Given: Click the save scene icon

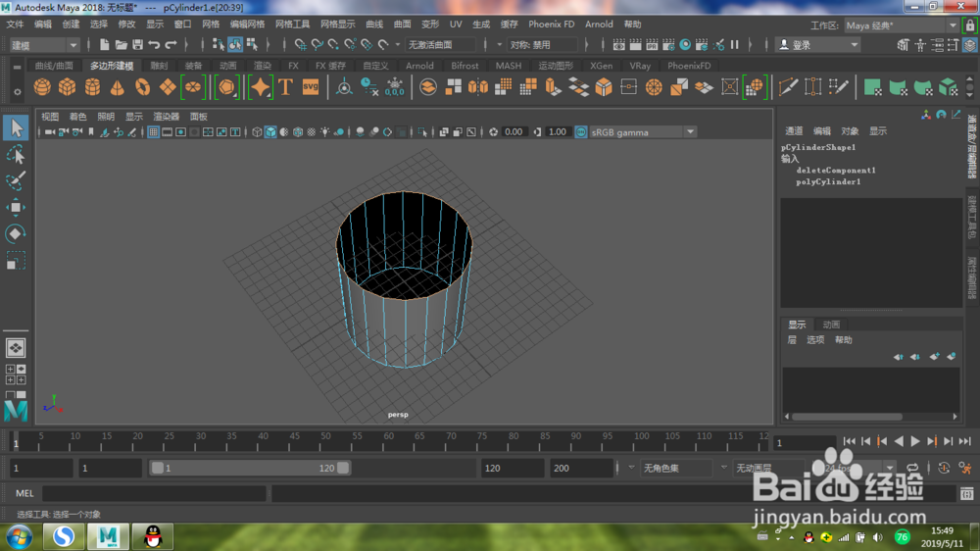Looking at the screenshot, I should (137, 44).
